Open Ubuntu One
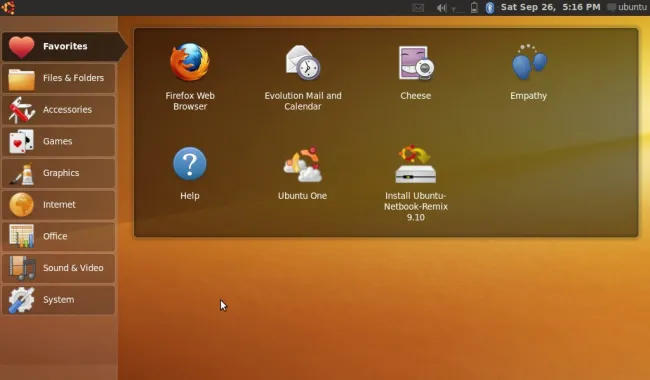The width and height of the screenshot is (650, 380). tap(302, 173)
